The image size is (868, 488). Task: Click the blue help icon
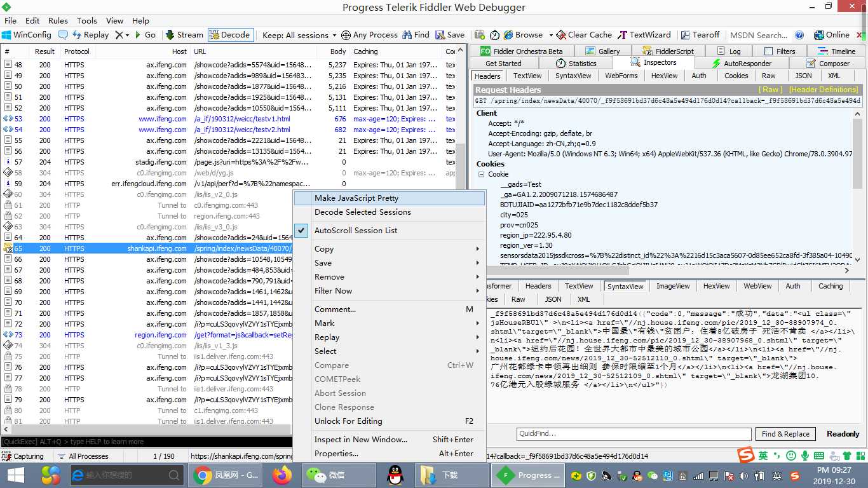[x=800, y=35]
